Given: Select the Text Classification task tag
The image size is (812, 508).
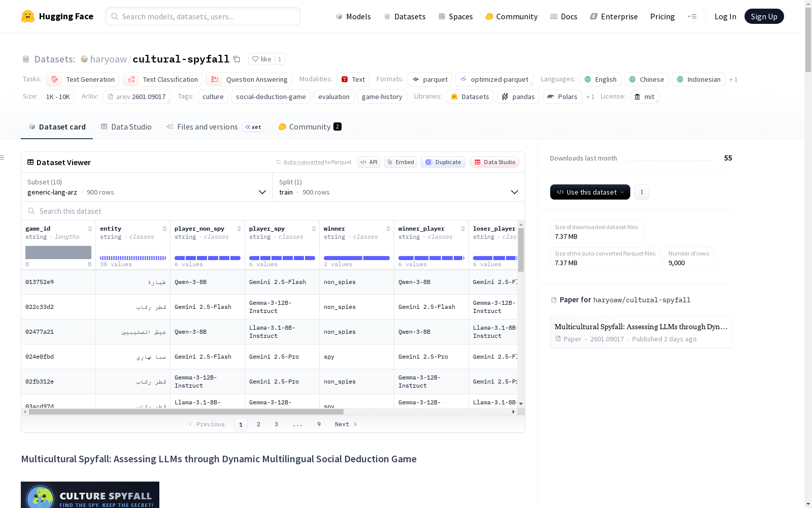Looking at the screenshot, I should pos(162,79).
